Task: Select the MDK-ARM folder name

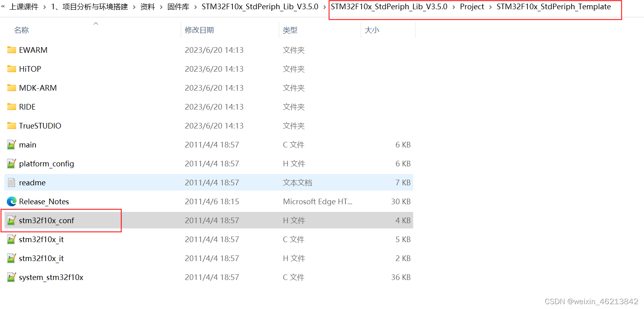Action: pos(38,88)
